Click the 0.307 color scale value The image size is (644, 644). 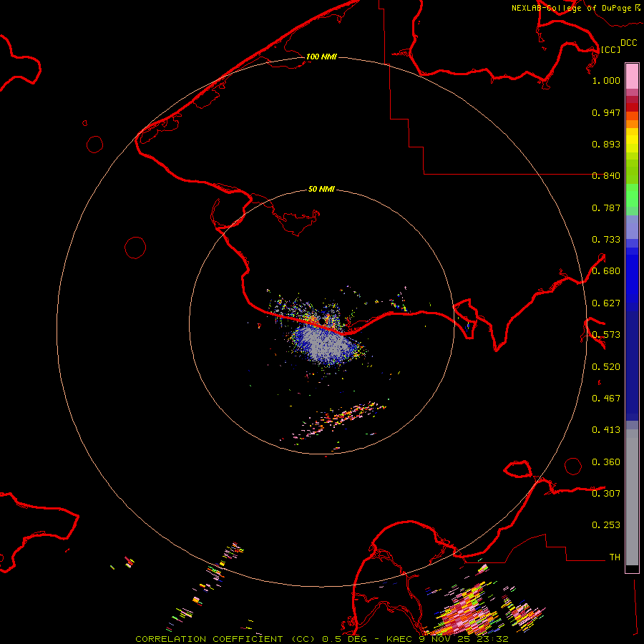click(606, 494)
